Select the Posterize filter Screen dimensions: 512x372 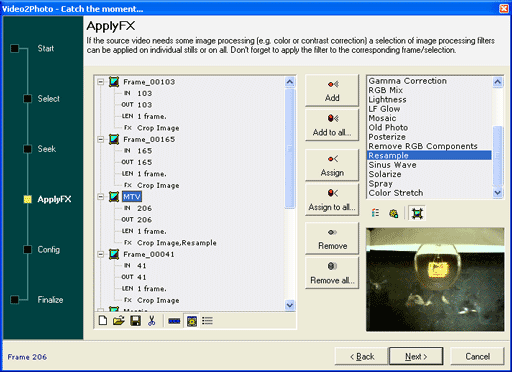[x=429, y=137]
